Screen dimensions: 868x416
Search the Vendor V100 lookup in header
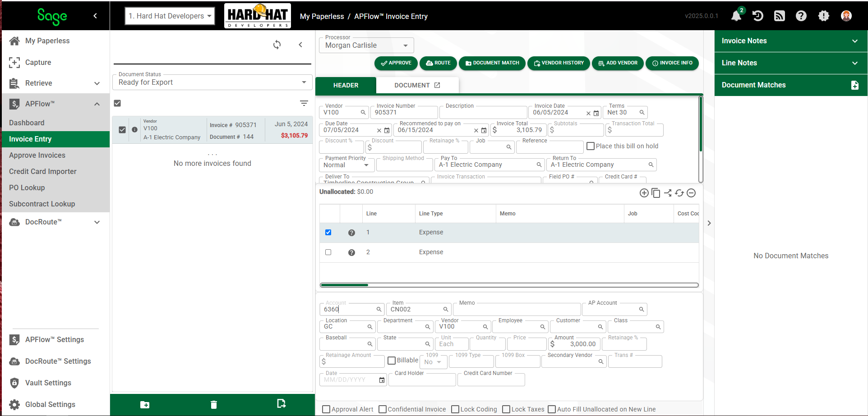coord(363,112)
